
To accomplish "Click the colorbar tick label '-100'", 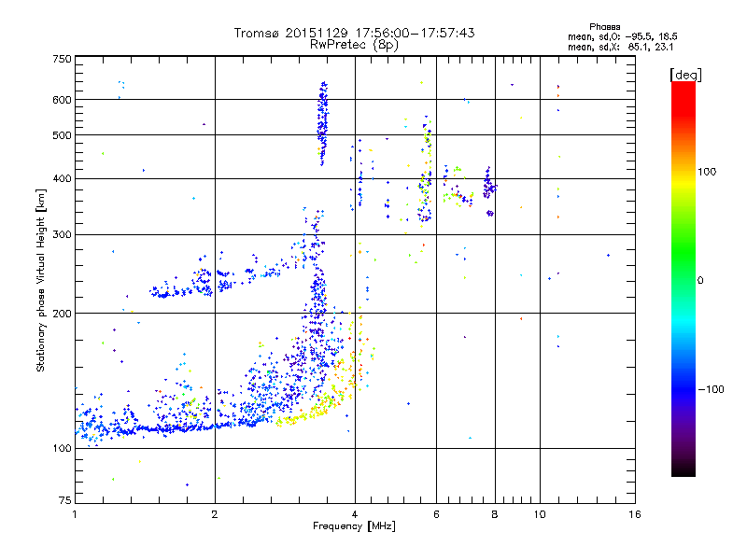I will (x=712, y=389).
